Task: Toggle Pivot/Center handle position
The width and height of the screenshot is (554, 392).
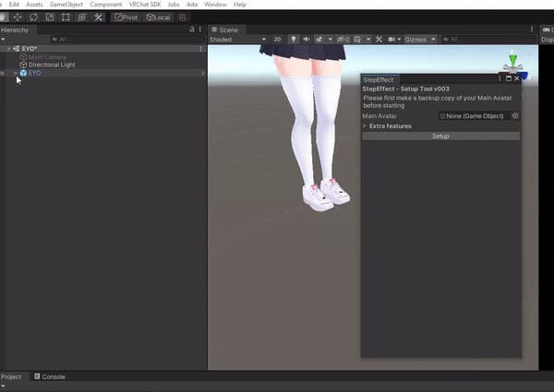Action: 126,18
